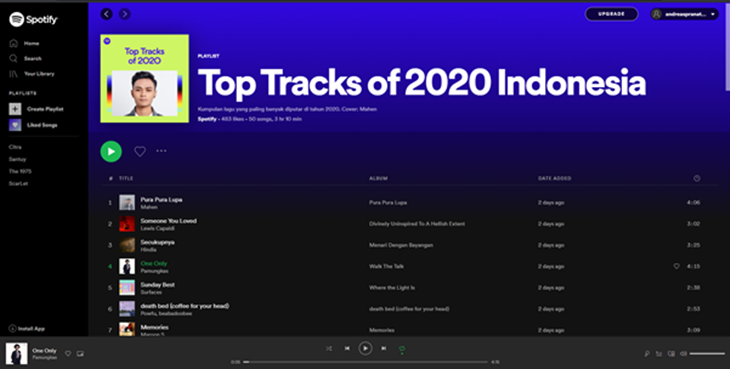Click the Liked Songs heart icon
This screenshot has width=730, height=369.
click(15, 125)
